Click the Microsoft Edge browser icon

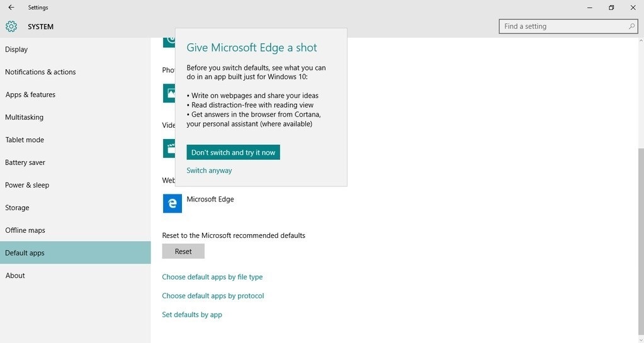[x=172, y=203]
